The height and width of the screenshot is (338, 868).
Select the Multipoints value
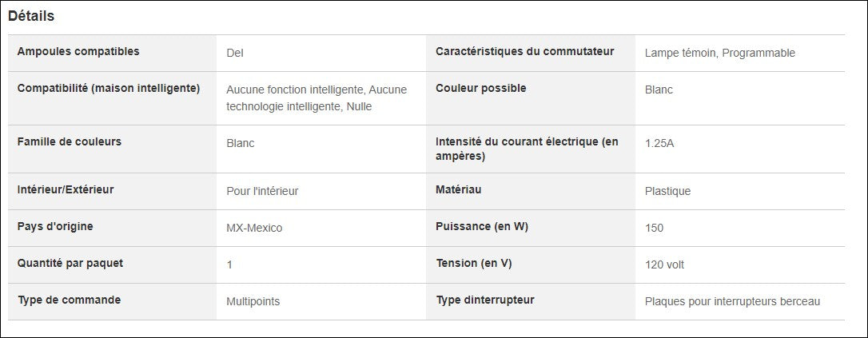pyautogui.click(x=253, y=301)
